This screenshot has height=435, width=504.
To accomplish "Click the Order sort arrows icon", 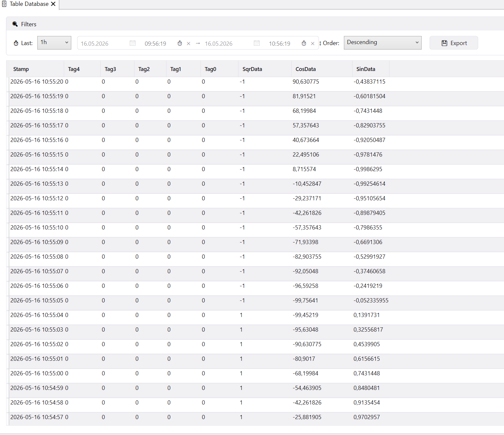I will 320,43.
